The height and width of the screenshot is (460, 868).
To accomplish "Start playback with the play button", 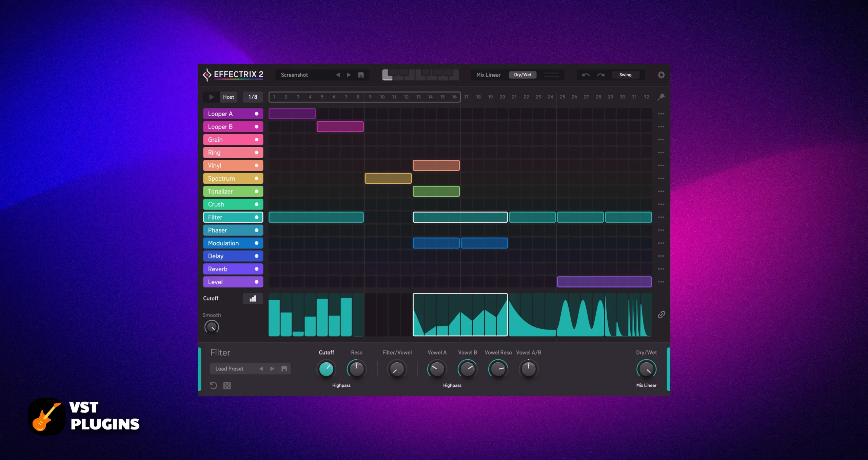I will [x=211, y=97].
